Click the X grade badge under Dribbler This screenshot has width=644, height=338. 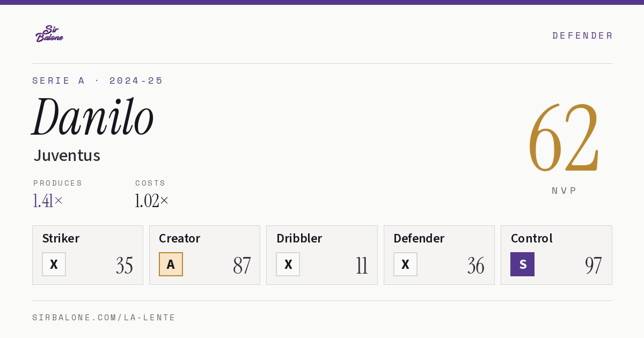[288, 264]
